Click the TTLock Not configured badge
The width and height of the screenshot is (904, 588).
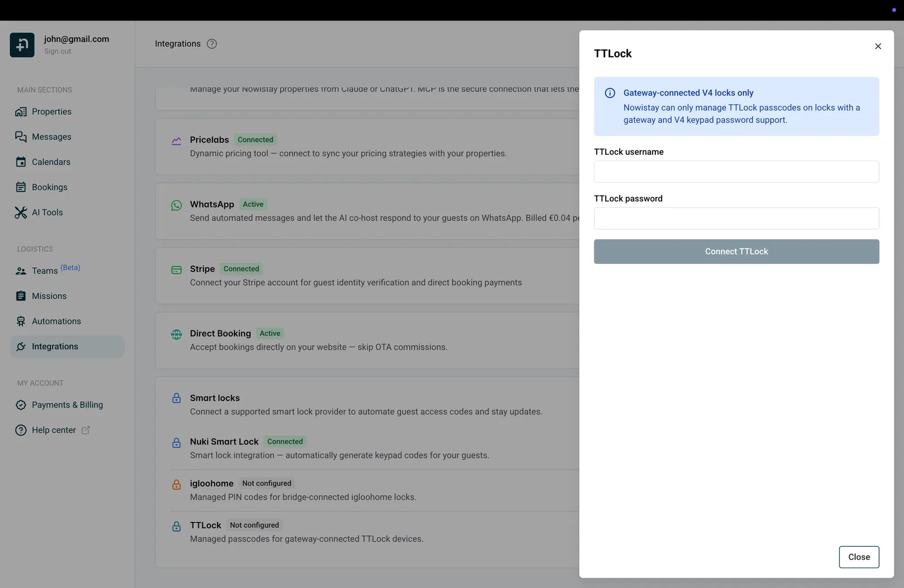point(254,525)
